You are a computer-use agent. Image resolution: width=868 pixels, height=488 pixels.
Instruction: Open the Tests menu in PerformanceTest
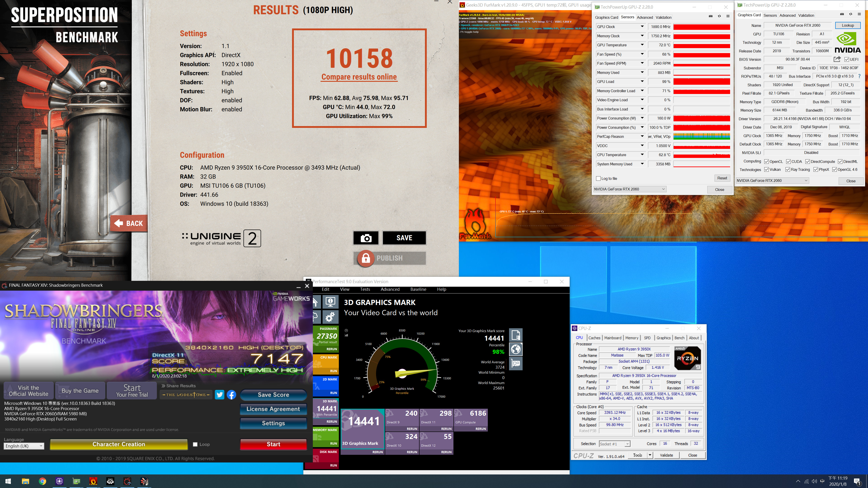pos(365,289)
